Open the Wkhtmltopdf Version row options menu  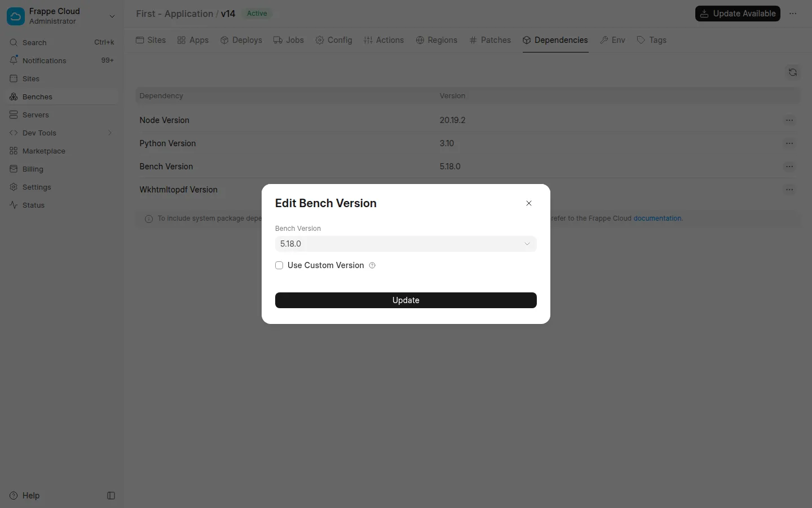click(x=789, y=190)
